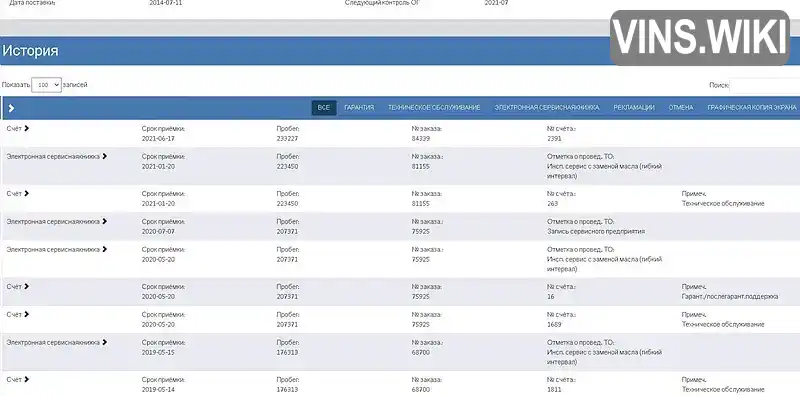Select the ОТМЕНА tab

click(681, 108)
